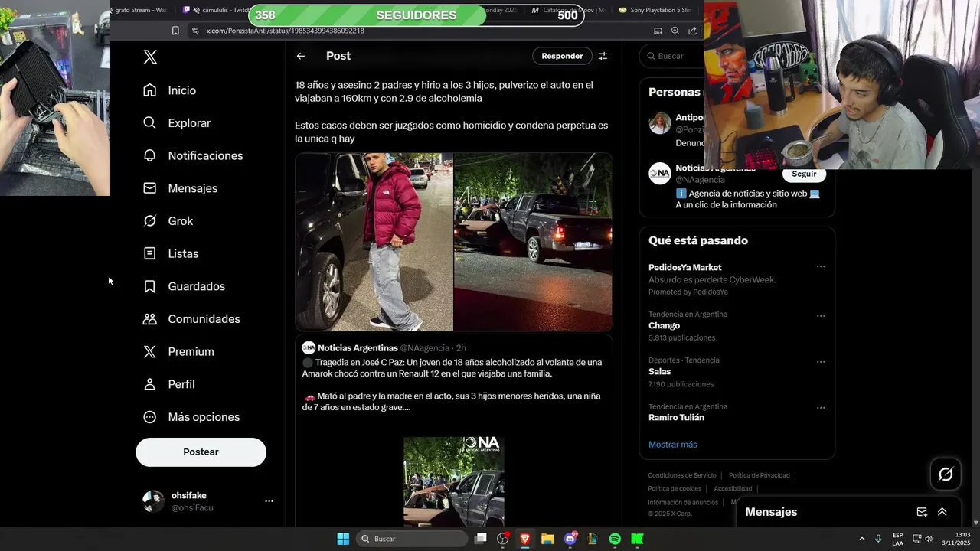Open the crashed pickup truck photo
Image resolution: width=980 pixels, height=551 pixels.
coord(533,242)
